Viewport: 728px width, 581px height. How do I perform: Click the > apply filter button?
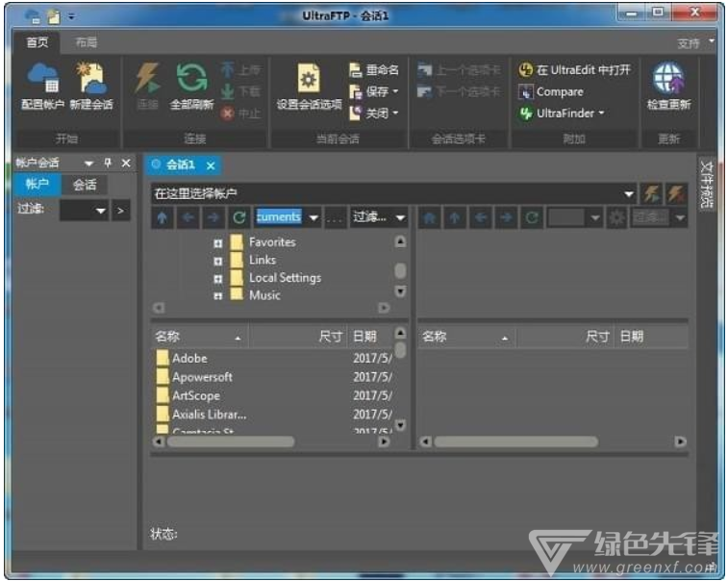[x=121, y=211]
